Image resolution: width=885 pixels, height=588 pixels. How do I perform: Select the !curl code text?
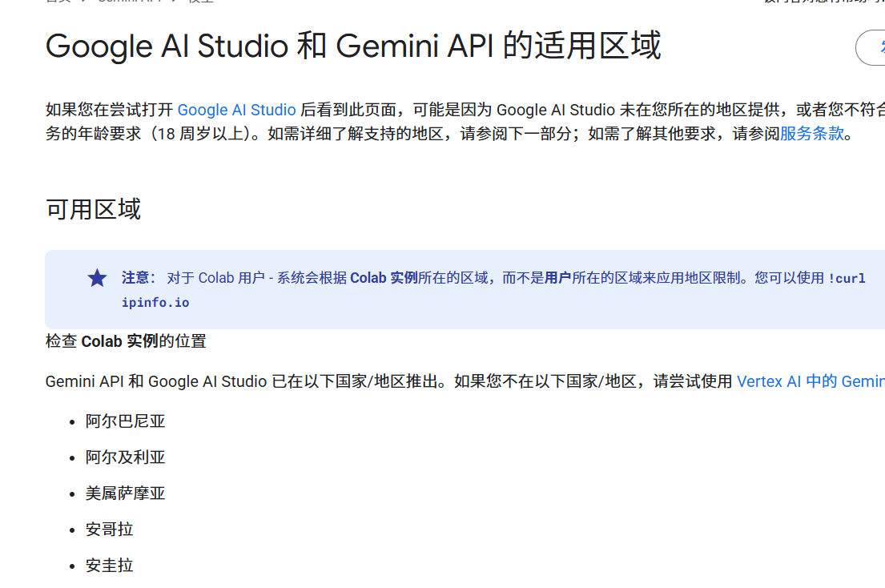847,278
